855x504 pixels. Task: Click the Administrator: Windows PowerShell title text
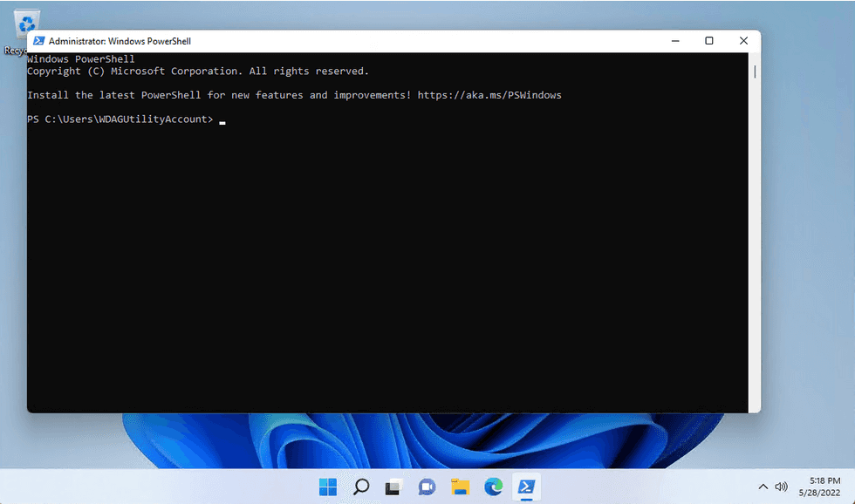[x=120, y=41]
